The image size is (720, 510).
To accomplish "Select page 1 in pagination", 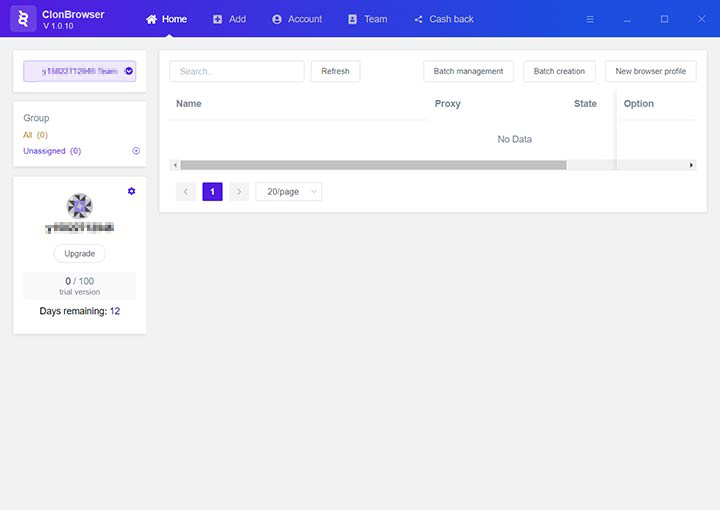I will [x=212, y=191].
